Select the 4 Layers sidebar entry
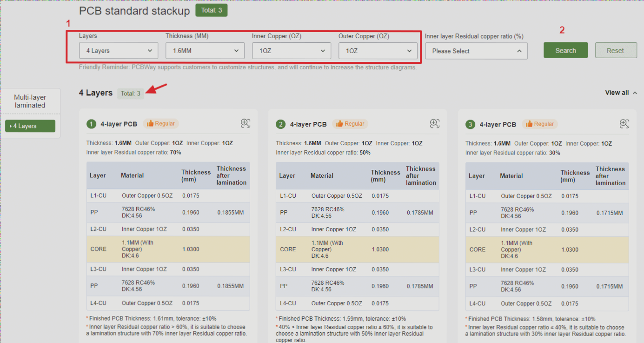The height and width of the screenshot is (343, 644). coord(30,126)
